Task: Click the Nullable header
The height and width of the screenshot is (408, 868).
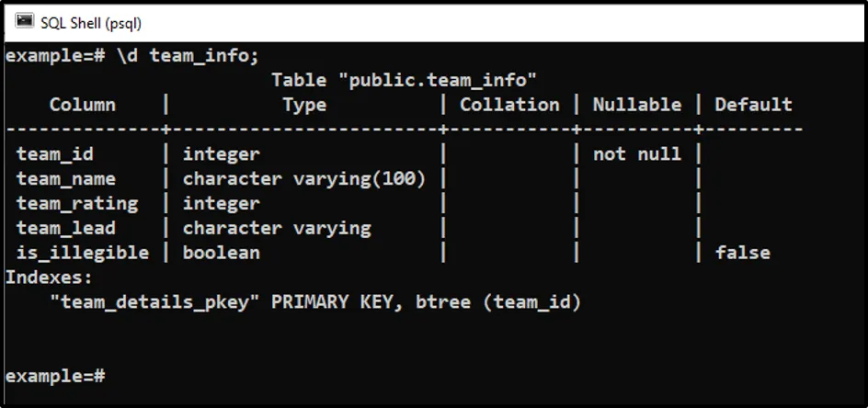Action: 637,105
